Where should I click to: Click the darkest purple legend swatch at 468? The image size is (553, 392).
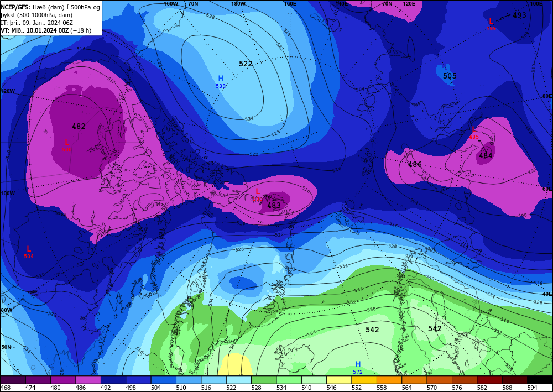tap(13, 380)
